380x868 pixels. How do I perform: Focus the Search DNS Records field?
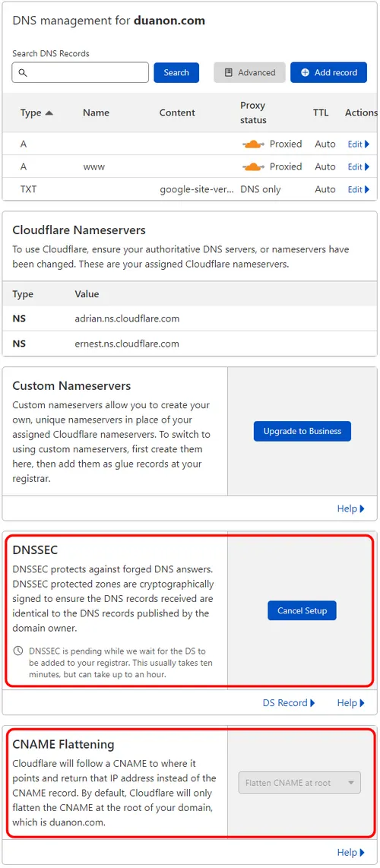[81, 72]
